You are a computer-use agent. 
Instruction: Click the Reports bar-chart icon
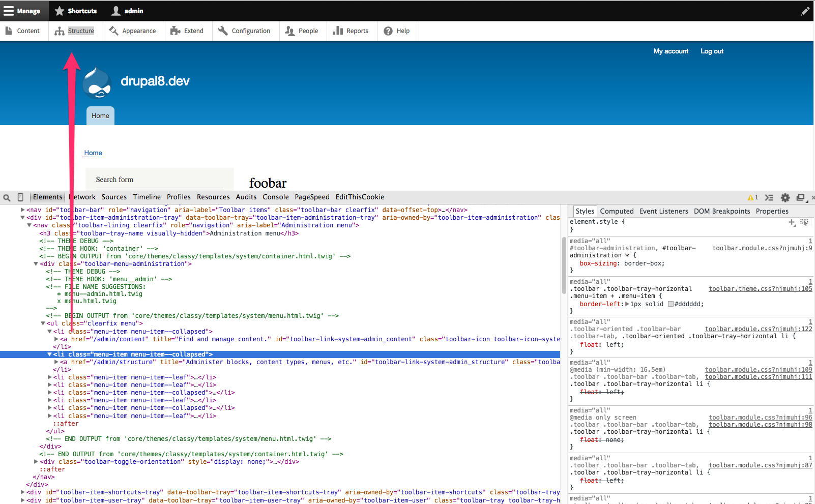point(339,31)
